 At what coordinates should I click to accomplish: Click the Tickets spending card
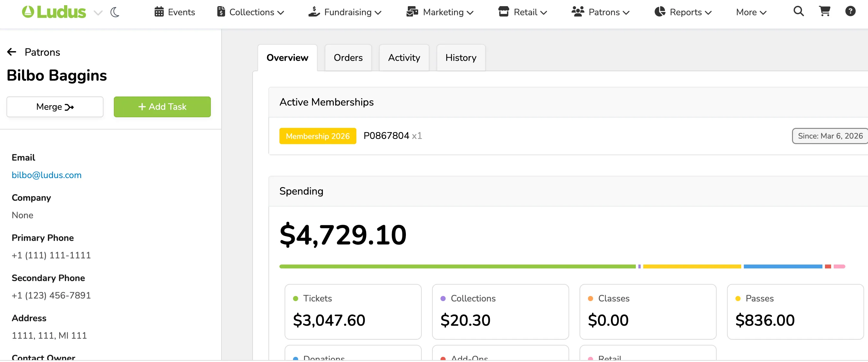pyautogui.click(x=353, y=312)
